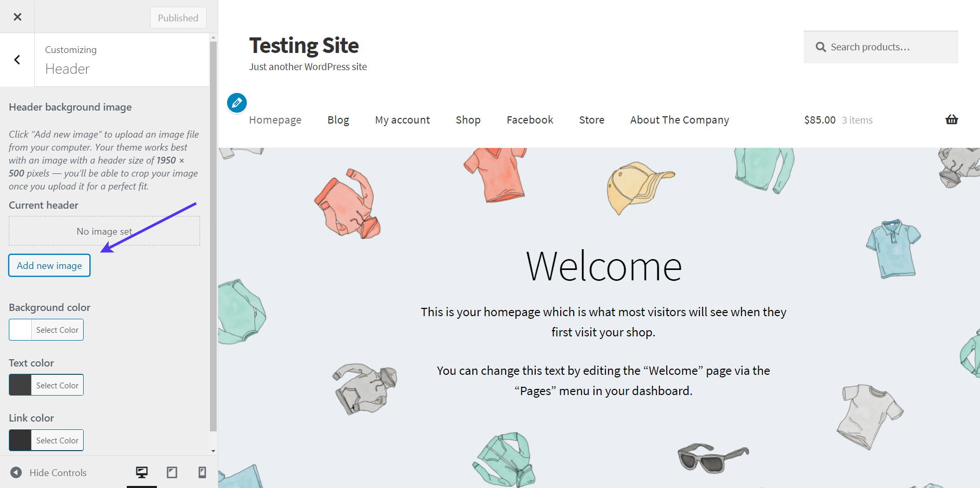Click the dark Link color swatch

[x=20, y=440]
